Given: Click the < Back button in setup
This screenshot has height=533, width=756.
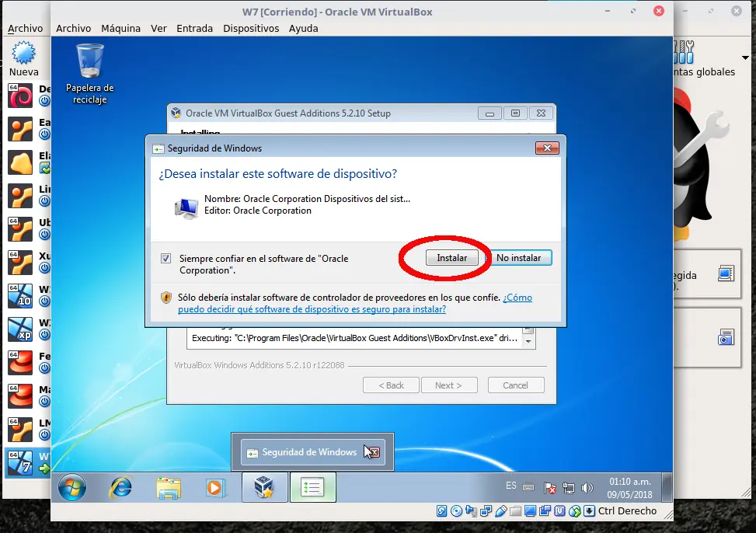Looking at the screenshot, I should pos(391,385).
